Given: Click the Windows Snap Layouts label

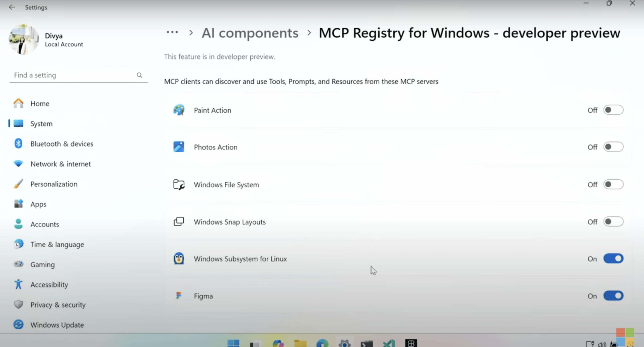Looking at the screenshot, I should [x=230, y=222].
